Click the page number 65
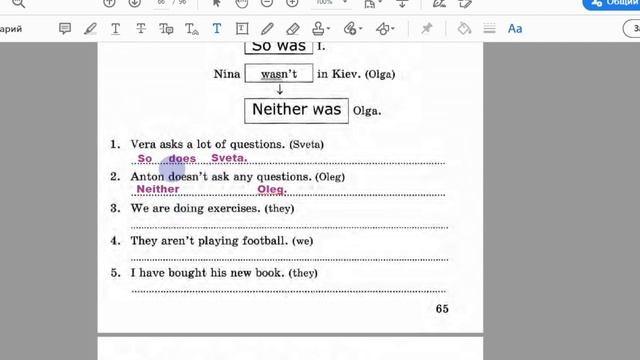The image size is (640, 360). pos(442,309)
